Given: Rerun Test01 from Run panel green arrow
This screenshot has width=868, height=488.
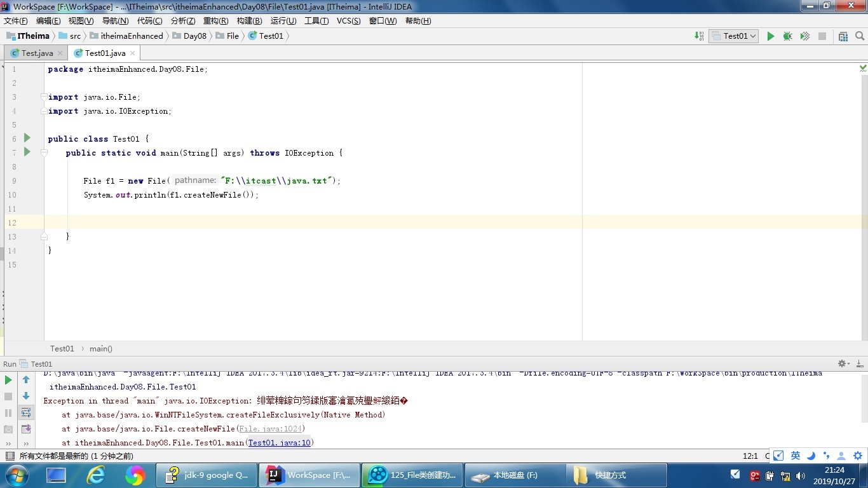Looking at the screenshot, I should point(8,380).
